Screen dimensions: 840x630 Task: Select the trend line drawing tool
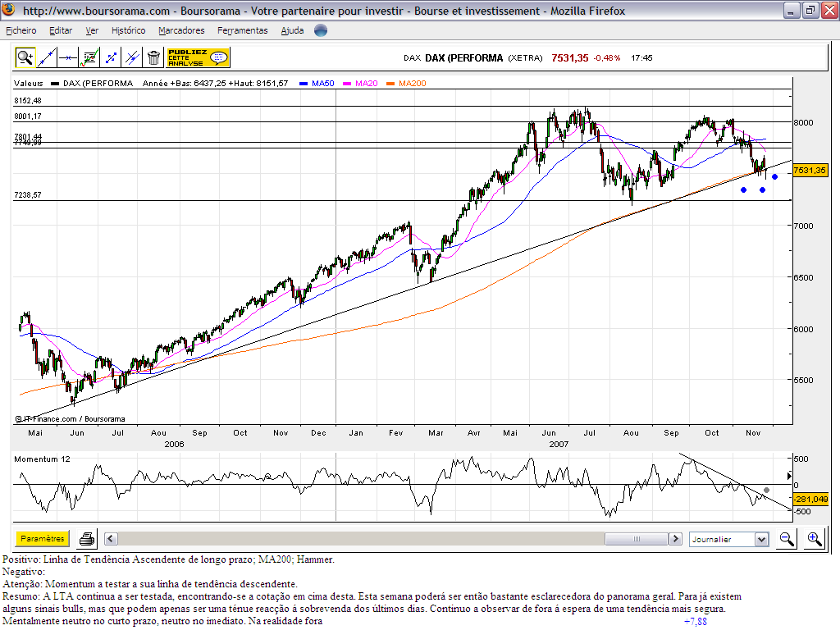coord(47,57)
